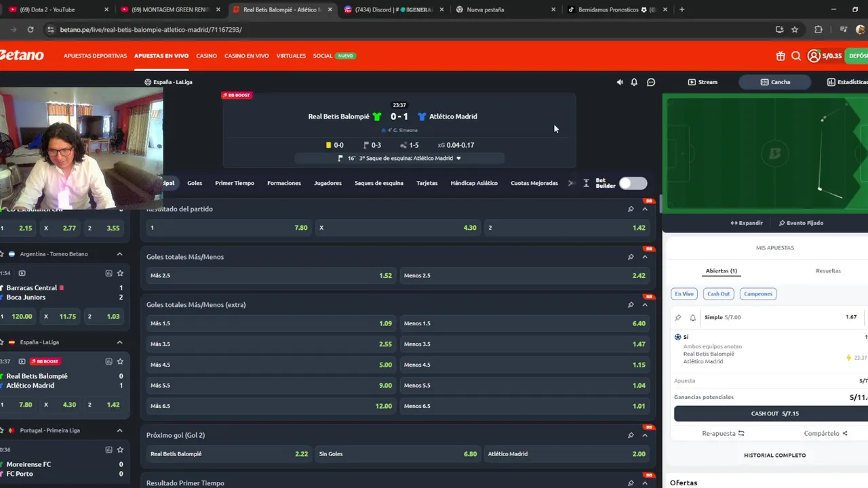Open stream icon on Barracas Central card
The height and width of the screenshot is (488, 868).
click(22, 273)
